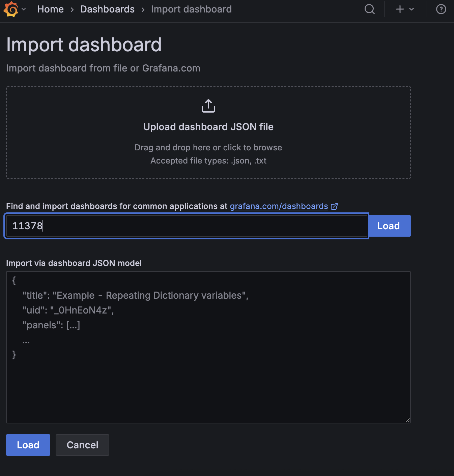Viewport: 454px width, 476px height.
Task: Focus the dashboard ID field containing 11378
Action: pos(187,226)
